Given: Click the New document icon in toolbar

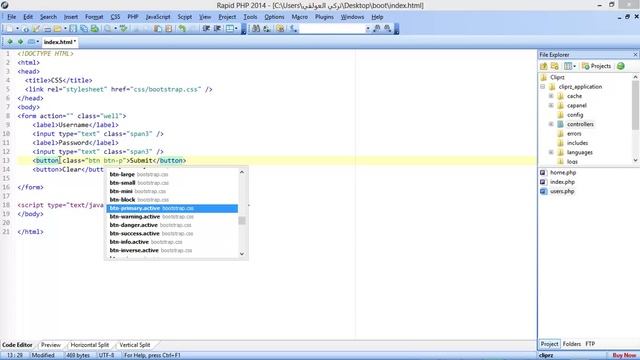Looking at the screenshot, I should coord(9,29).
